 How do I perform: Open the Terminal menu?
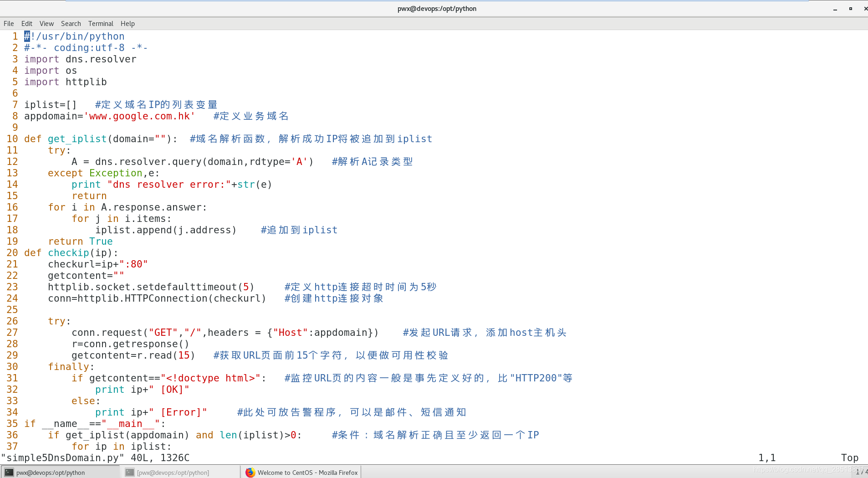[101, 24]
